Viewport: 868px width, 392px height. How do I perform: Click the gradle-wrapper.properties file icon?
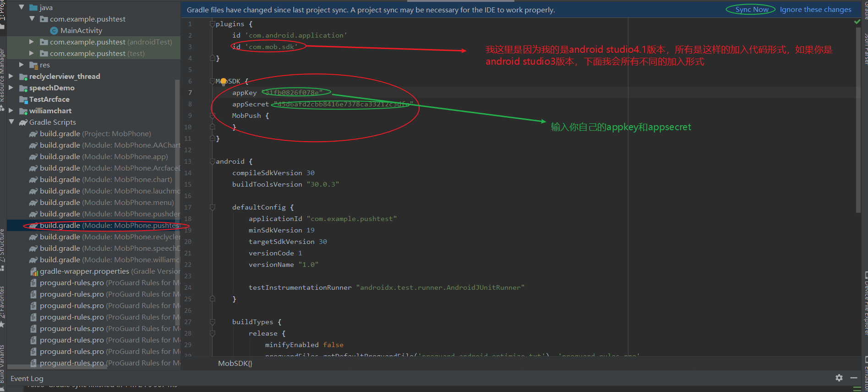(x=34, y=271)
